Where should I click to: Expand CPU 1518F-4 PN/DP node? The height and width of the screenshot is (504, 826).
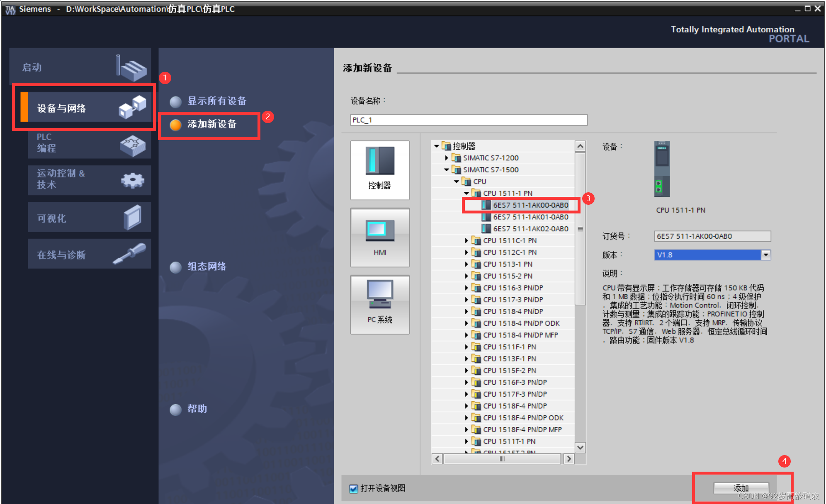tap(466, 406)
